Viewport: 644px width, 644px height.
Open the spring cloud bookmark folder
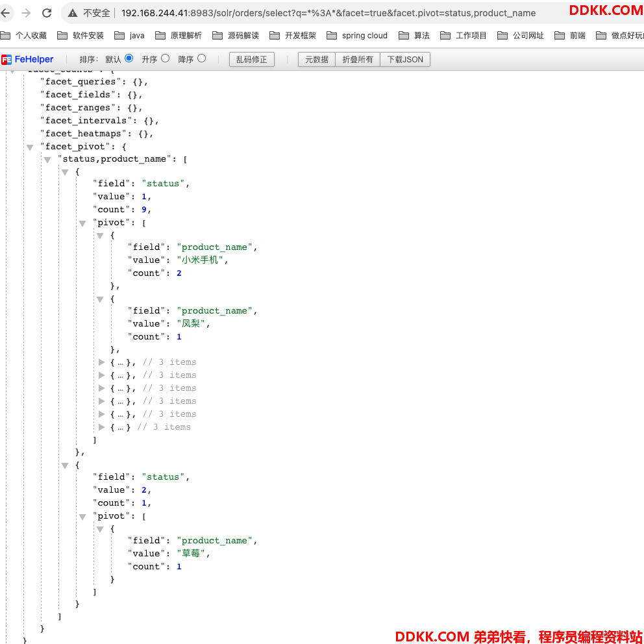357,36
